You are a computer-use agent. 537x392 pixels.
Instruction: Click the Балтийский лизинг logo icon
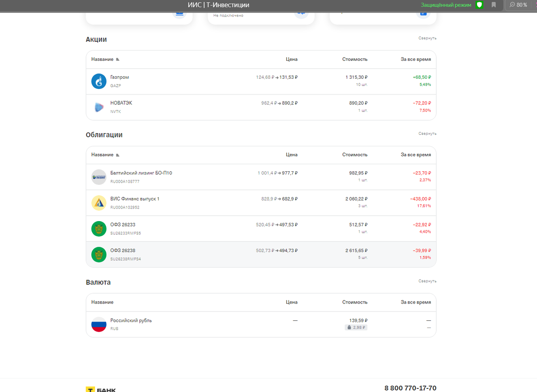(99, 177)
